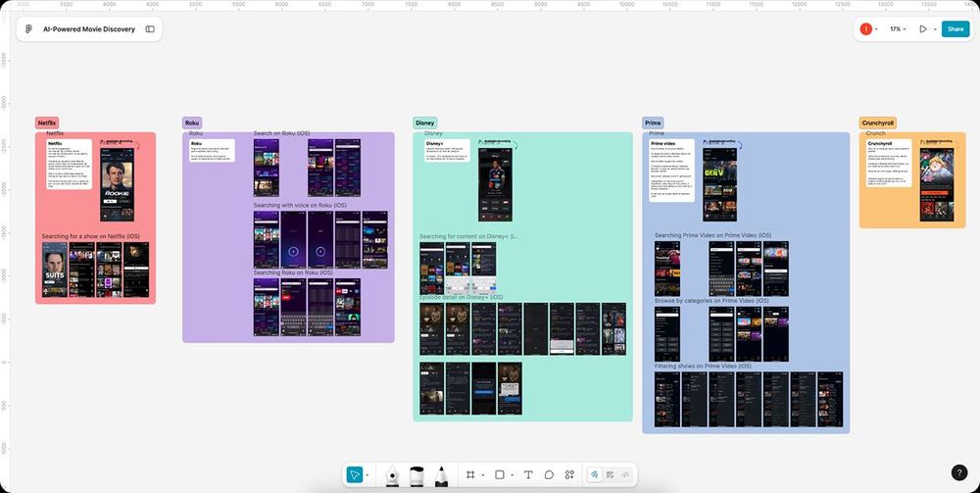Viewport: 980px width, 493px height.
Task: Open presentation options arrow beside play
Action: [935, 29]
